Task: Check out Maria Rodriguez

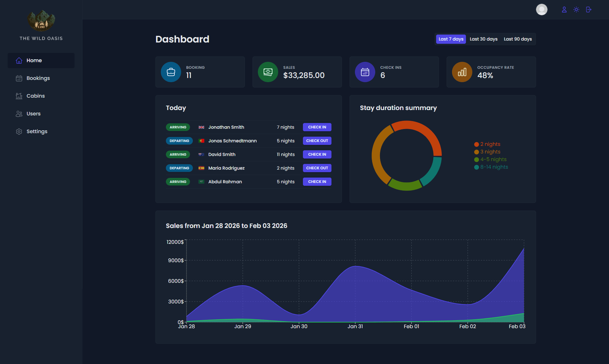Action: pos(317,168)
